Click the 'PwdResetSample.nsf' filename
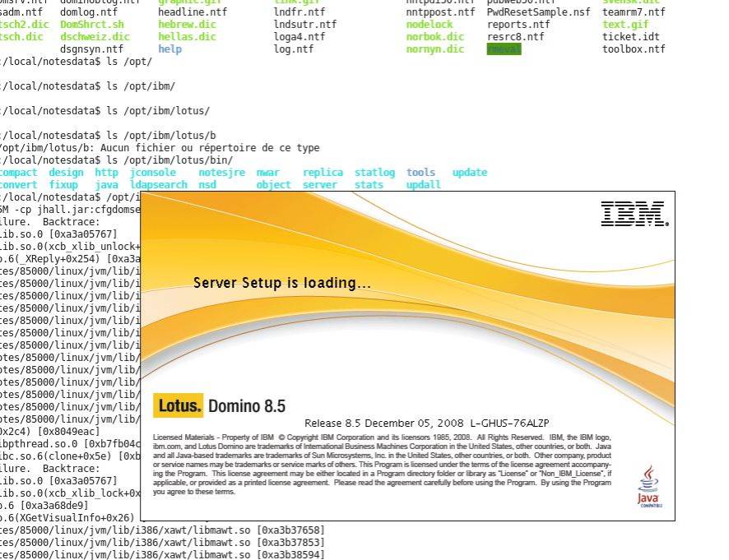The image size is (729, 560). (538, 12)
